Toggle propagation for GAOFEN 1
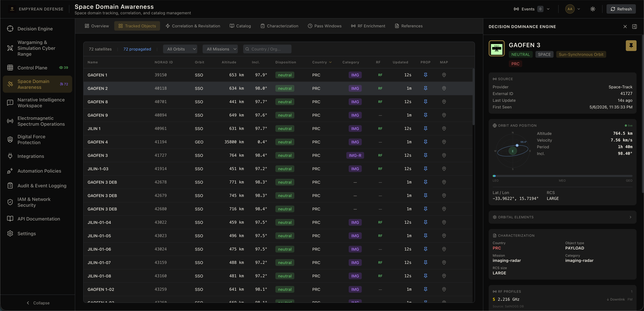 [x=425, y=75]
